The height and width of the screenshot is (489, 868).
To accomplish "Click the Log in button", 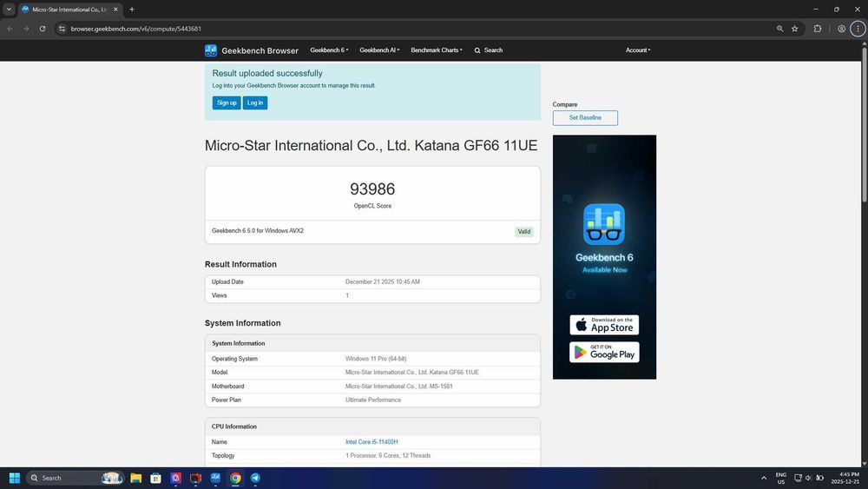I will [255, 103].
